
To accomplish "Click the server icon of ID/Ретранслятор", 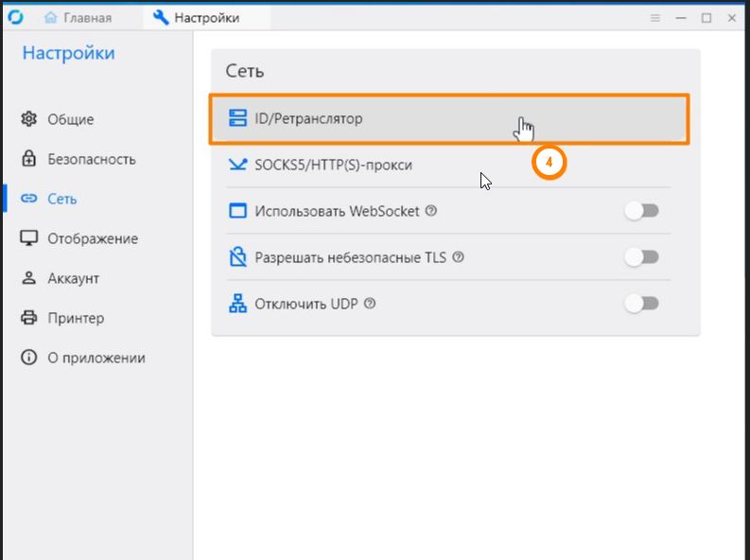I will pyautogui.click(x=237, y=118).
